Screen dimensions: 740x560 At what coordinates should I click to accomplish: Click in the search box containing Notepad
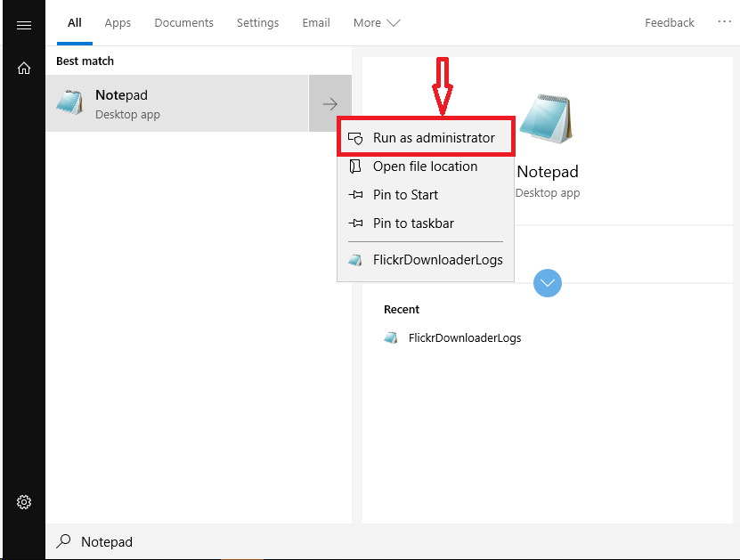[392, 541]
